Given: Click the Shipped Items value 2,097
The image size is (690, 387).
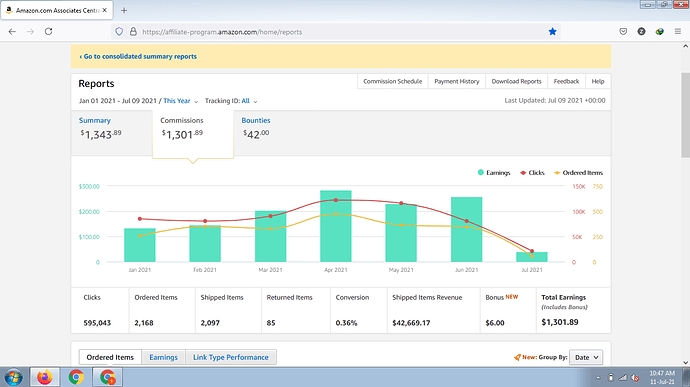Looking at the screenshot, I should click(210, 323).
